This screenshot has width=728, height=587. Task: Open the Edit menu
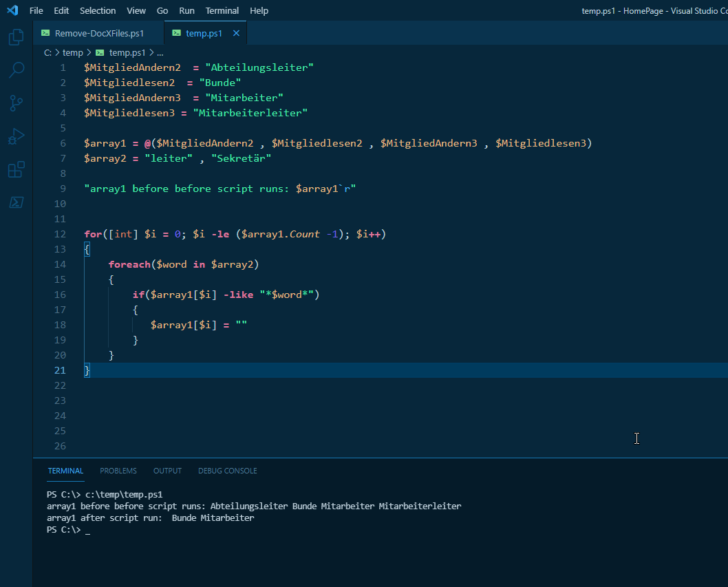(61, 10)
